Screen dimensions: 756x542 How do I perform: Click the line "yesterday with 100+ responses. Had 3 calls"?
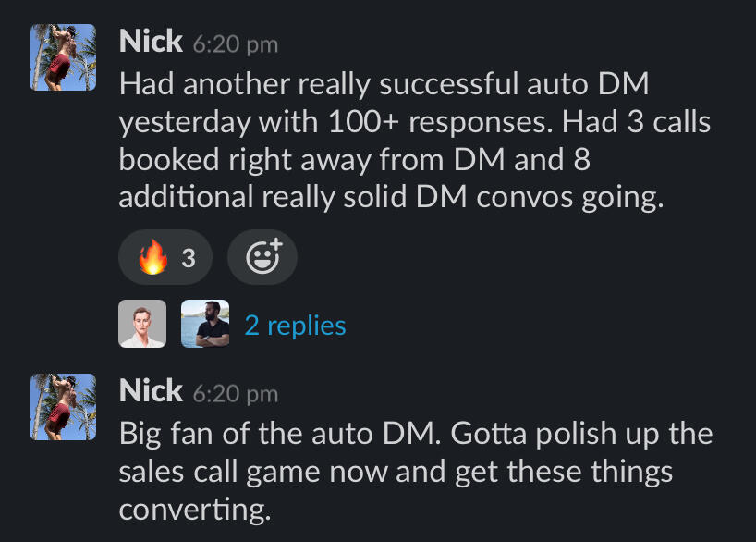414,122
